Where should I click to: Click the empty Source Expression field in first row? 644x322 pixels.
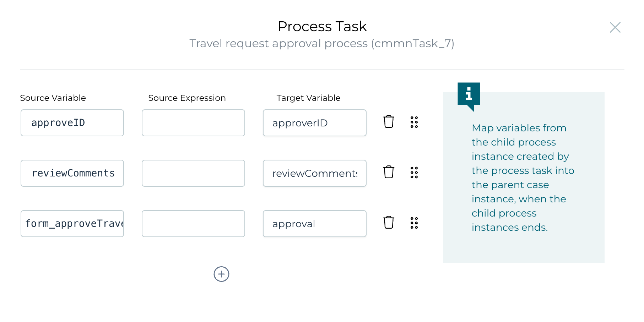(x=193, y=123)
